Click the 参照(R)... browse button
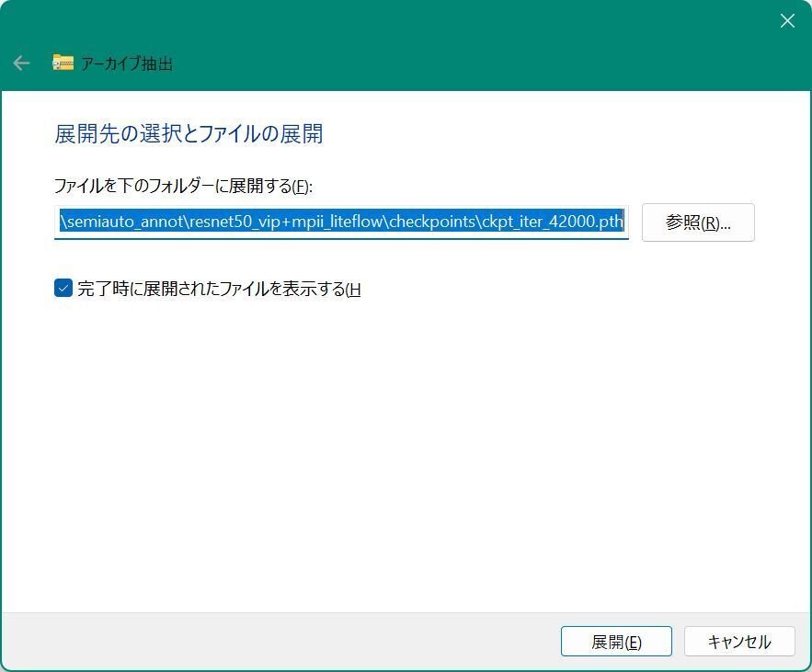This screenshot has height=672, width=812. coord(698,222)
